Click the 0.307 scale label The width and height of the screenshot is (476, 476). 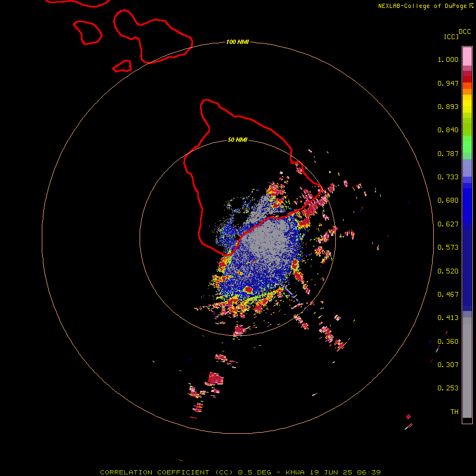(448, 365)
